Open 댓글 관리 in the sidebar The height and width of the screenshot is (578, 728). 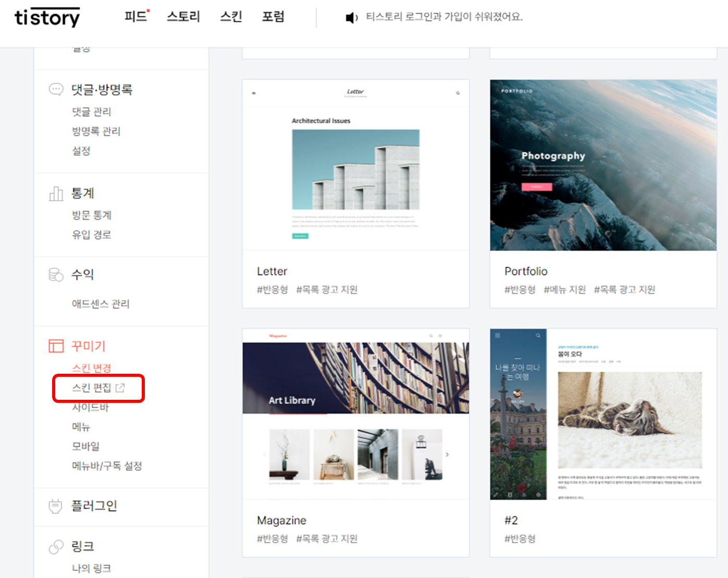click(92, 112)
